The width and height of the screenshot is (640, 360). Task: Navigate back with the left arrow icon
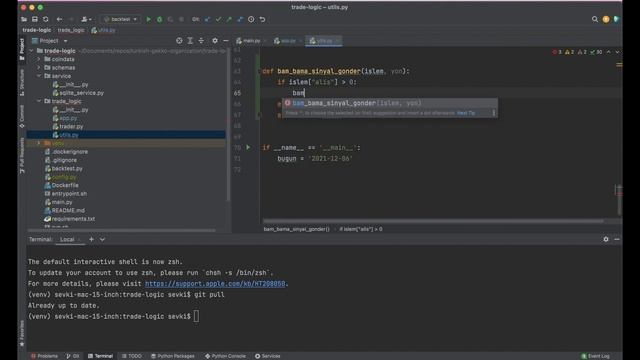point(60,19)
